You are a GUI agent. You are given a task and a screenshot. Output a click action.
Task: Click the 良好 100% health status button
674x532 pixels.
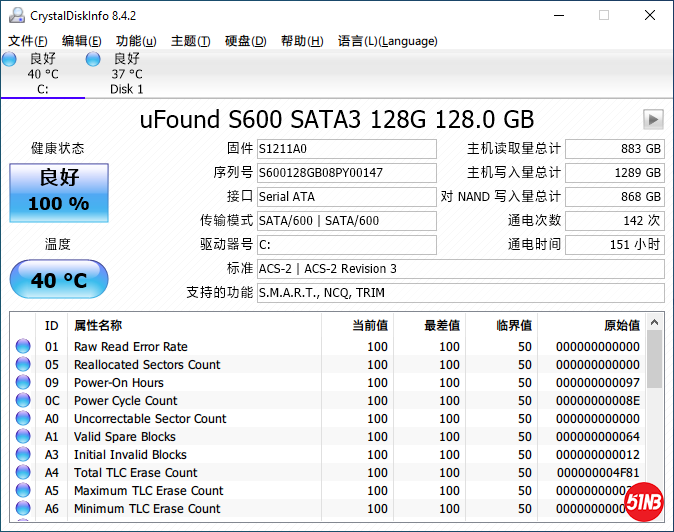pyautogui.click(x=58, y=192)
